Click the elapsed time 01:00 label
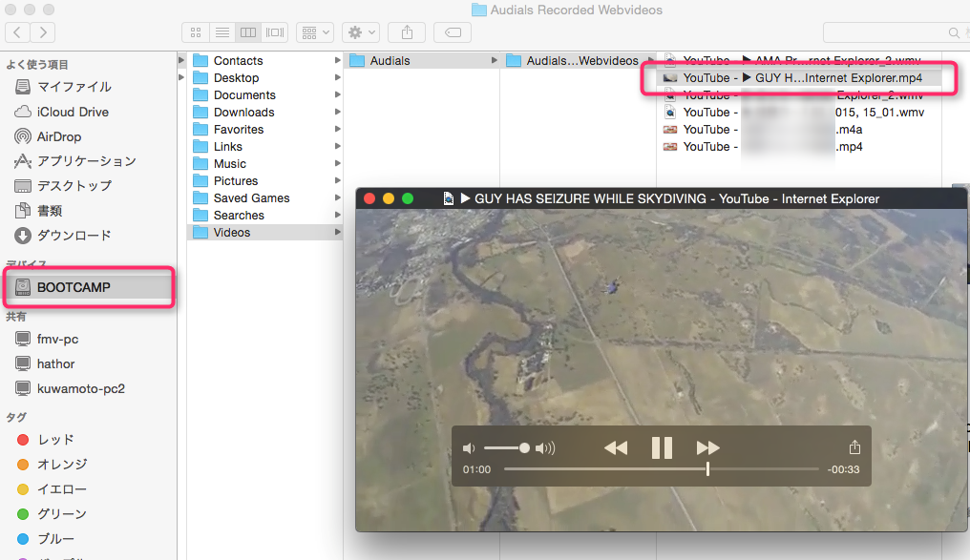970x560 pixels. tap(476, 469)
